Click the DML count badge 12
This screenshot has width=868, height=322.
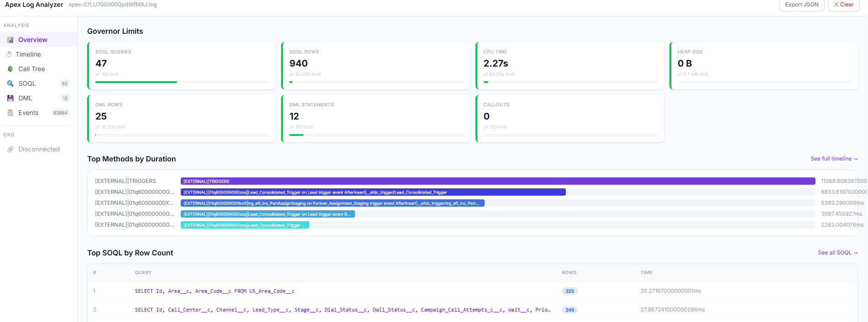[x=65, y=98]
